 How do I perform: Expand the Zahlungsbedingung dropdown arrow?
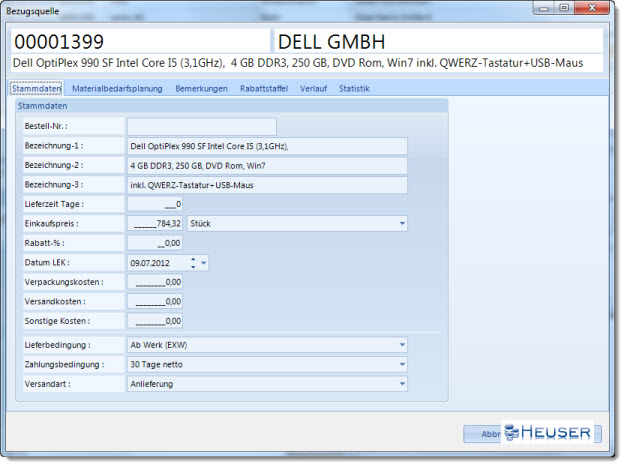402,365
